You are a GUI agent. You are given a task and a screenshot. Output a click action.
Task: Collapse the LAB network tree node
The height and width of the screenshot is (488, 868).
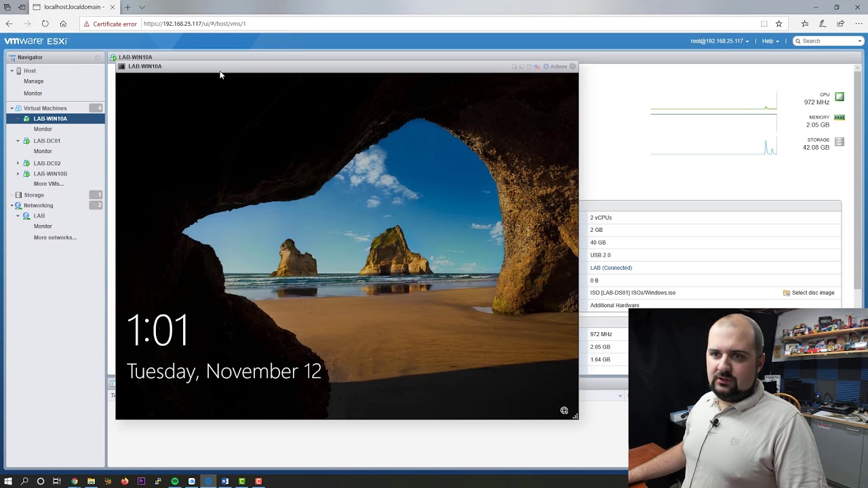(x=18, y=216)
